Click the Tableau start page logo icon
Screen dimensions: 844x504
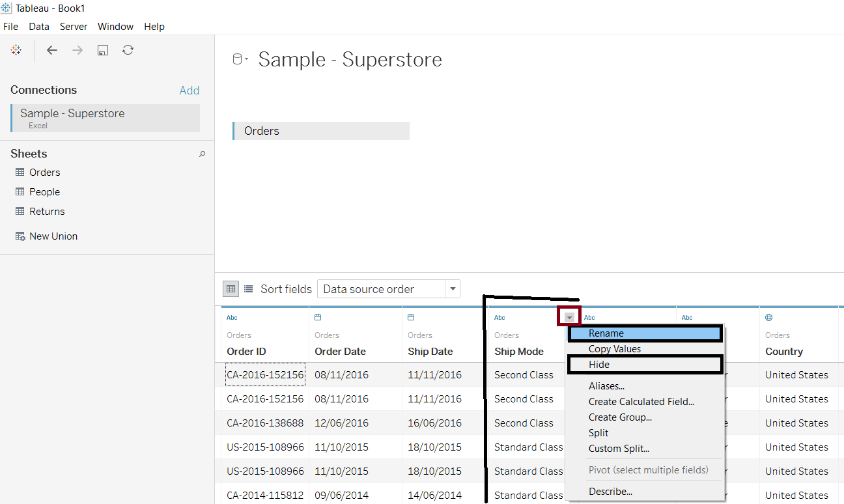click(16, 50)
